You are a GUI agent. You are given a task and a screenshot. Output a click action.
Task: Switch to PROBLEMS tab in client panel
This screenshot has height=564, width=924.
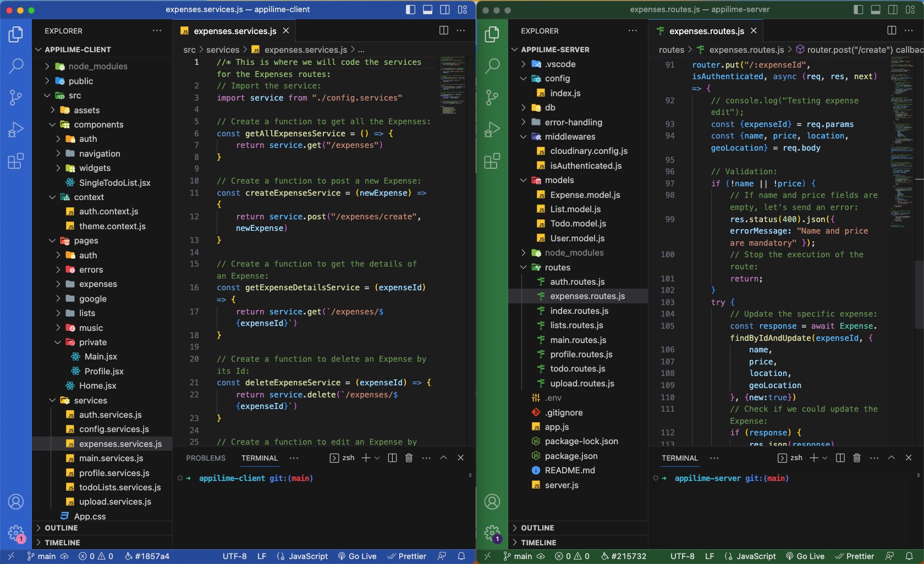coord(206,458)
